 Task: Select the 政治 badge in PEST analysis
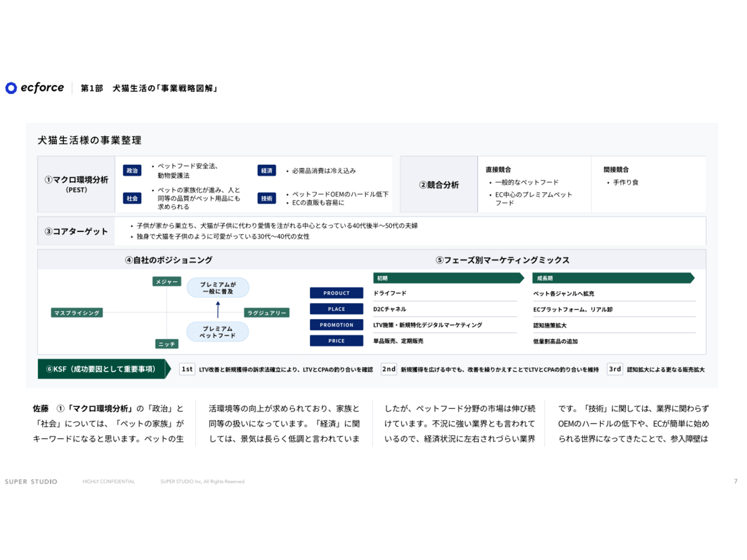tap(132, 170)
